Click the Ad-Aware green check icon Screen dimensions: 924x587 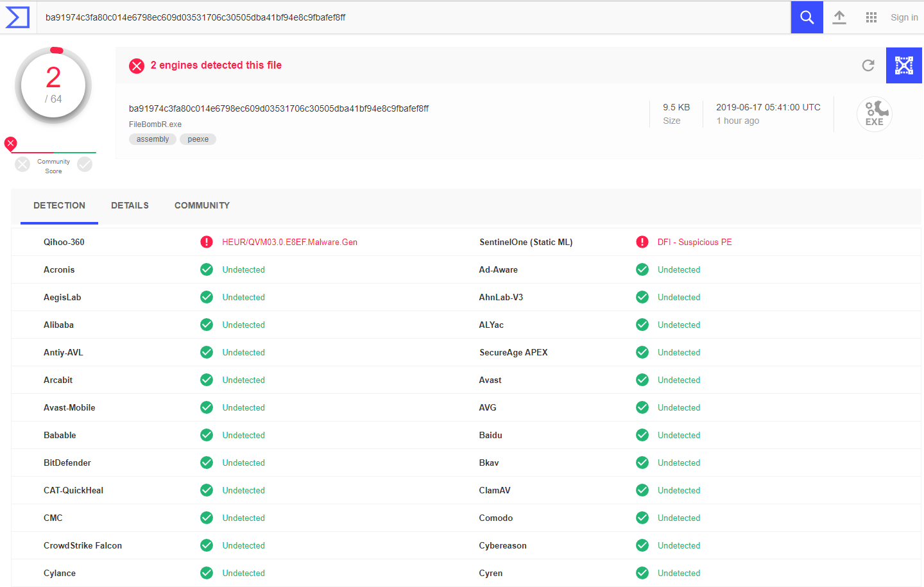pos(642,269)
